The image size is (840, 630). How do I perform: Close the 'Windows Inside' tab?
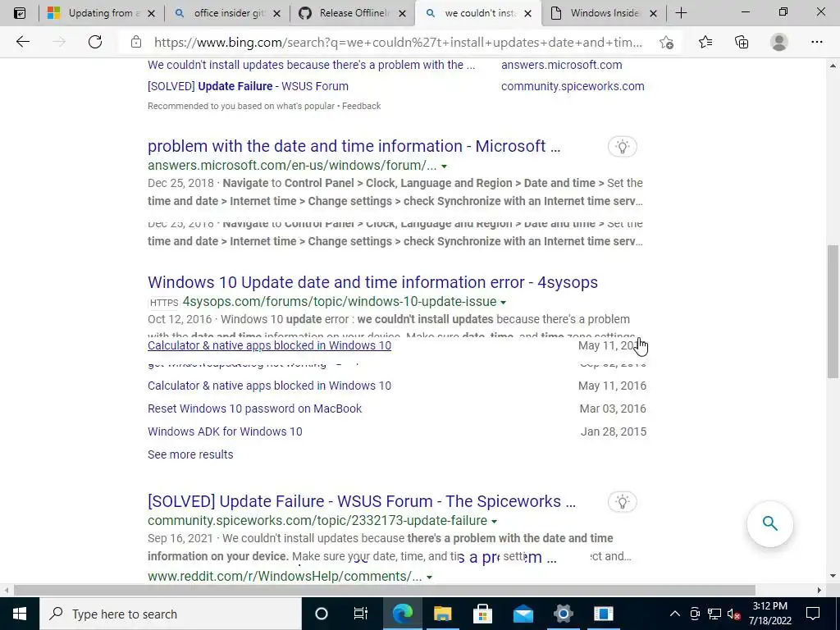pyautogui.click(x=653, y=13)
